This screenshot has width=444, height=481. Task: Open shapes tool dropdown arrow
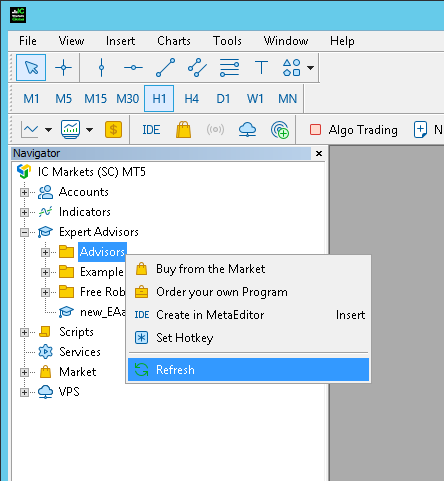point(310,68)
